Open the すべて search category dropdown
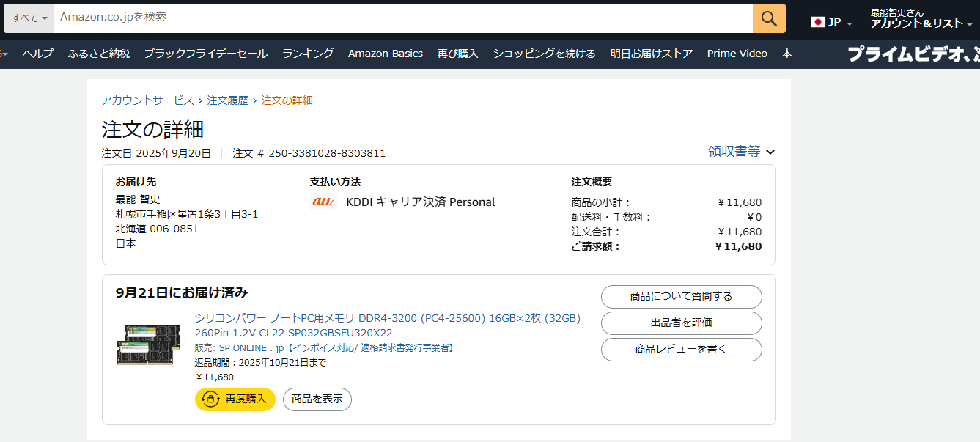980x442 pixels. point(29,18)
